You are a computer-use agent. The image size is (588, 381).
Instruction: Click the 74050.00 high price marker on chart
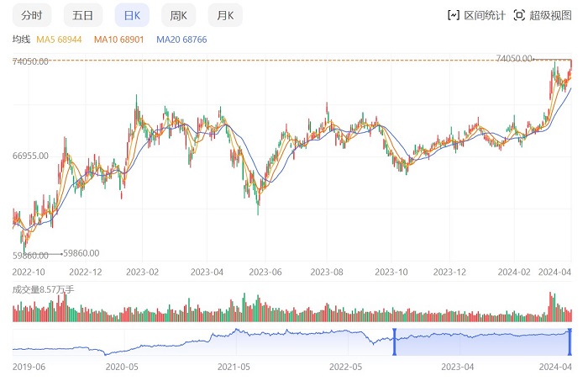pos(515,58)
